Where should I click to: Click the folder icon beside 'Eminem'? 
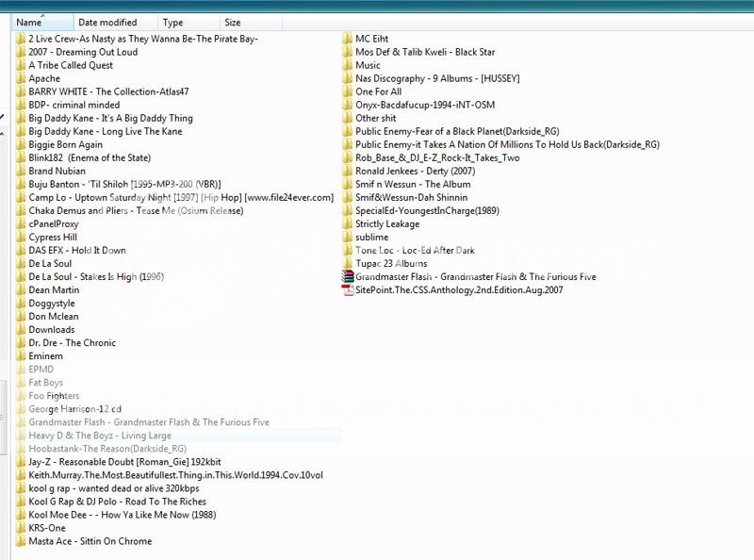[20, 356]
